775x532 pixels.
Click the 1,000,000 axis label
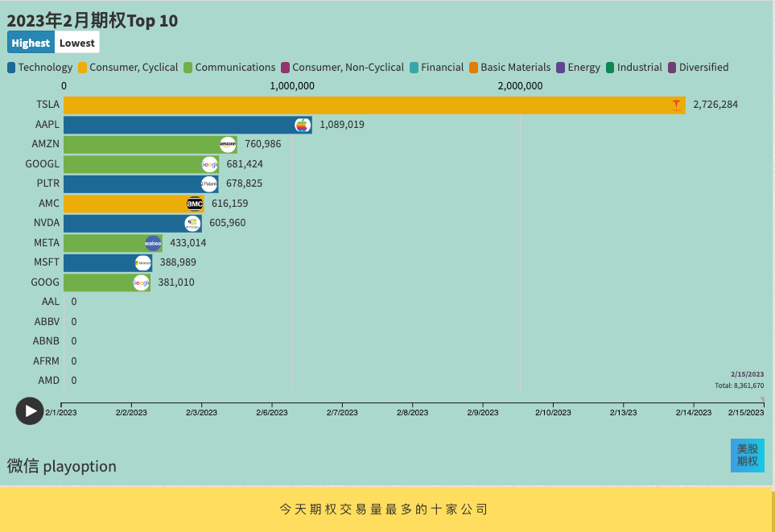point(292,86)
